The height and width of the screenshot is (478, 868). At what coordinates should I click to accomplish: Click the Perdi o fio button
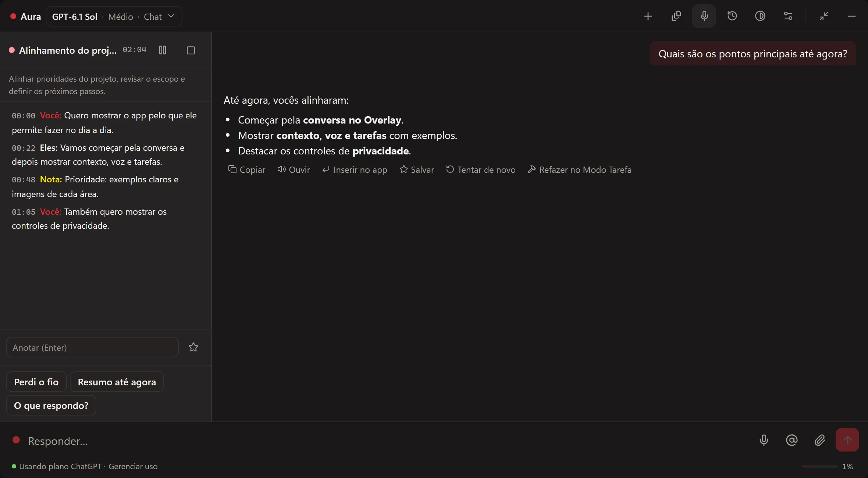36,382
